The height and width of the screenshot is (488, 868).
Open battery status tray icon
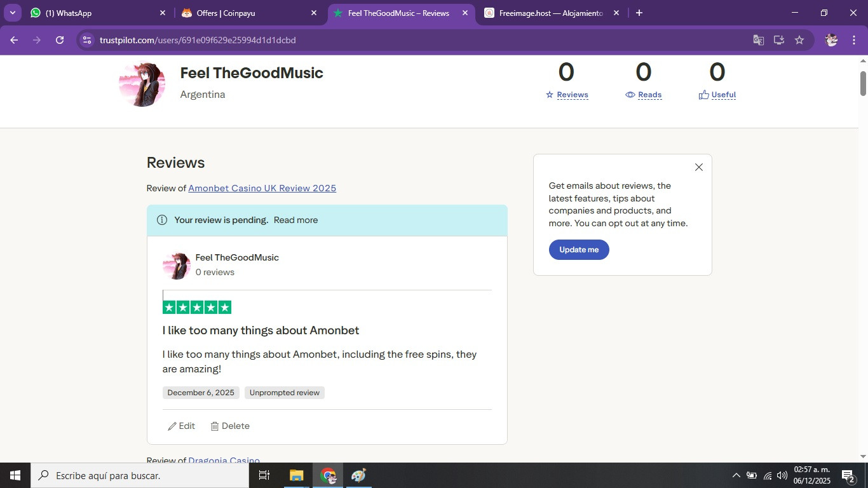tap(752, 475)
